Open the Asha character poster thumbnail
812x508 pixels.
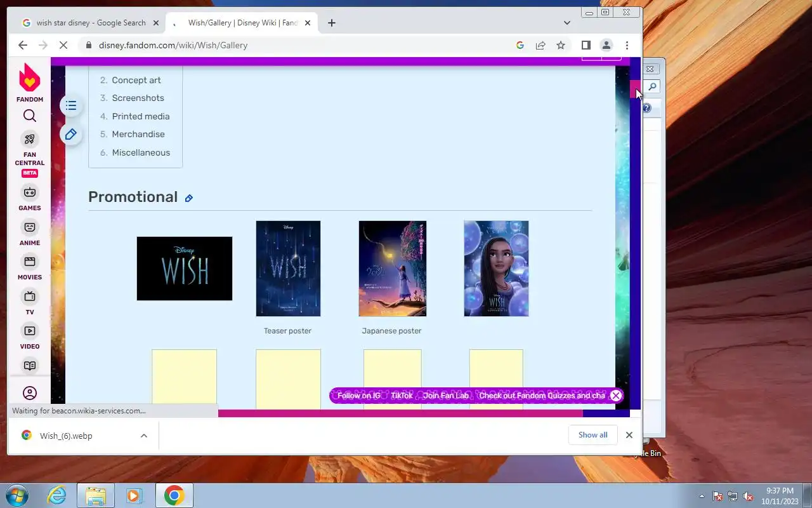point(496,269)
